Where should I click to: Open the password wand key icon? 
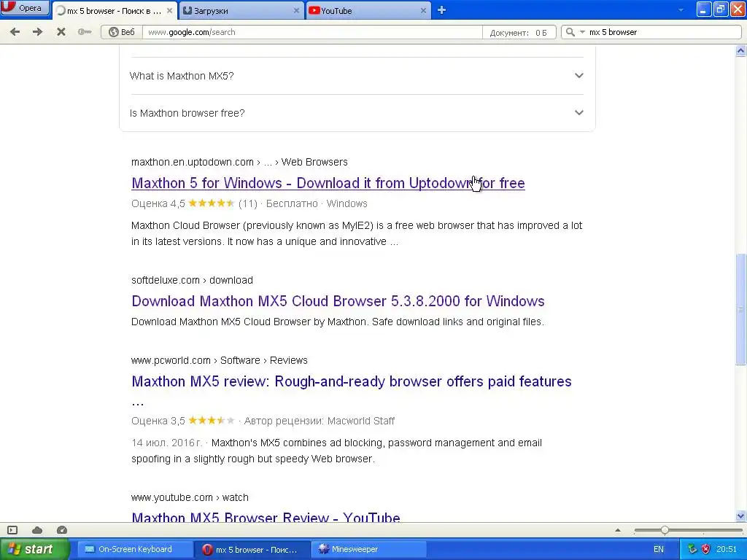click(85, 32)
